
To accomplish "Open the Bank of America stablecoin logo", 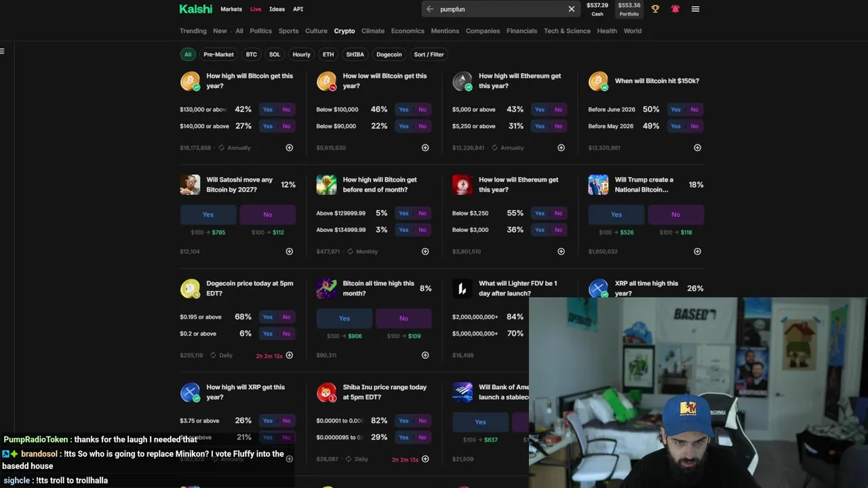I will [462, 392].
